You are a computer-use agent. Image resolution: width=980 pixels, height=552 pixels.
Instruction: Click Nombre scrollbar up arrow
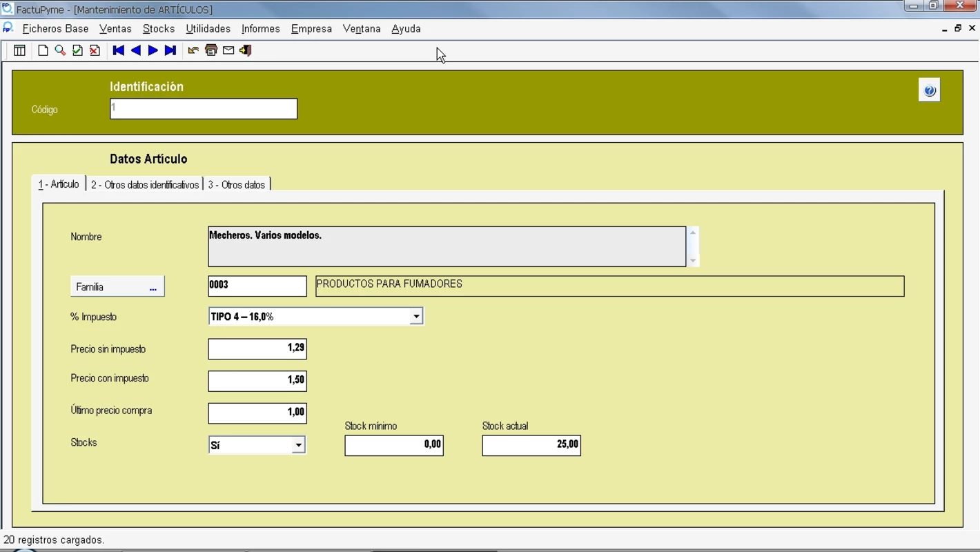[693, 233]
